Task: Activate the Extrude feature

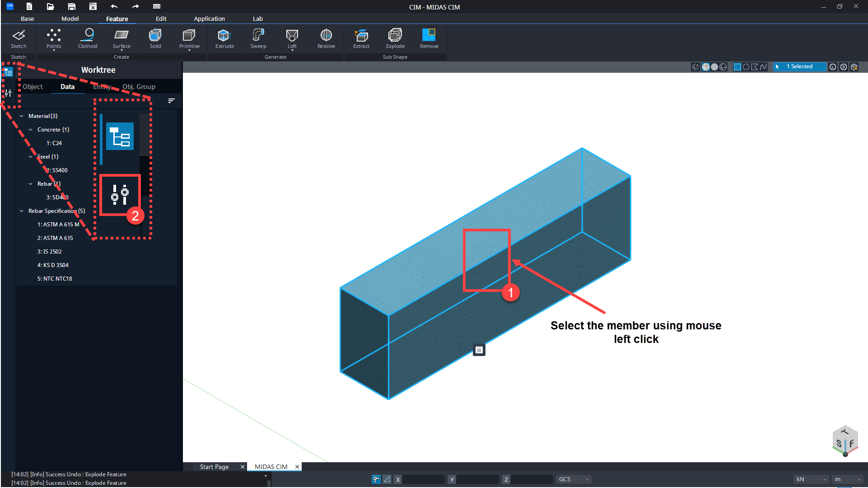Action: click(224, 38)
